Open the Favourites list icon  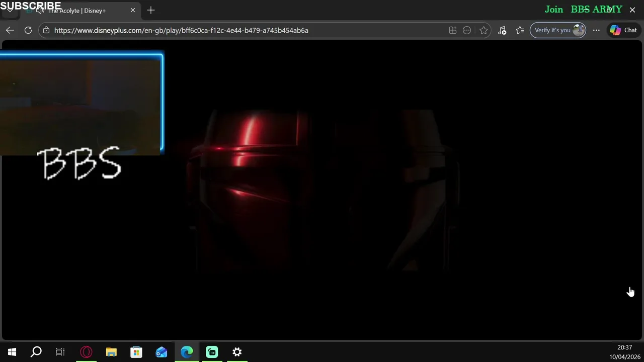(520, 30)
